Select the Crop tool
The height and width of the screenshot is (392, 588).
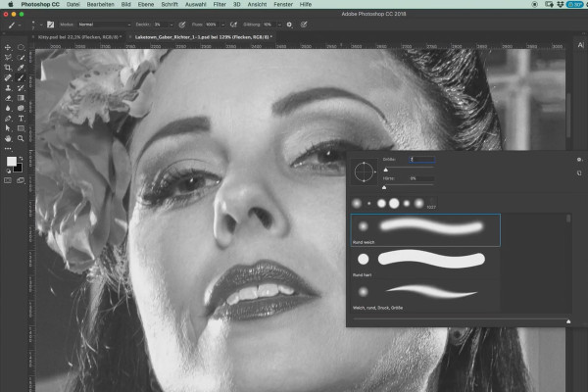pyautogui.click(x=8, y=68)
